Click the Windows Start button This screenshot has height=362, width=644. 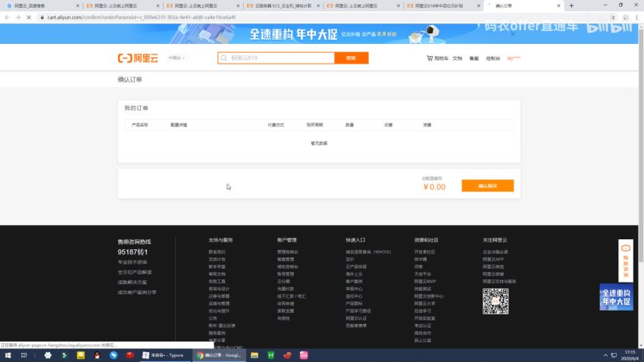8,354
